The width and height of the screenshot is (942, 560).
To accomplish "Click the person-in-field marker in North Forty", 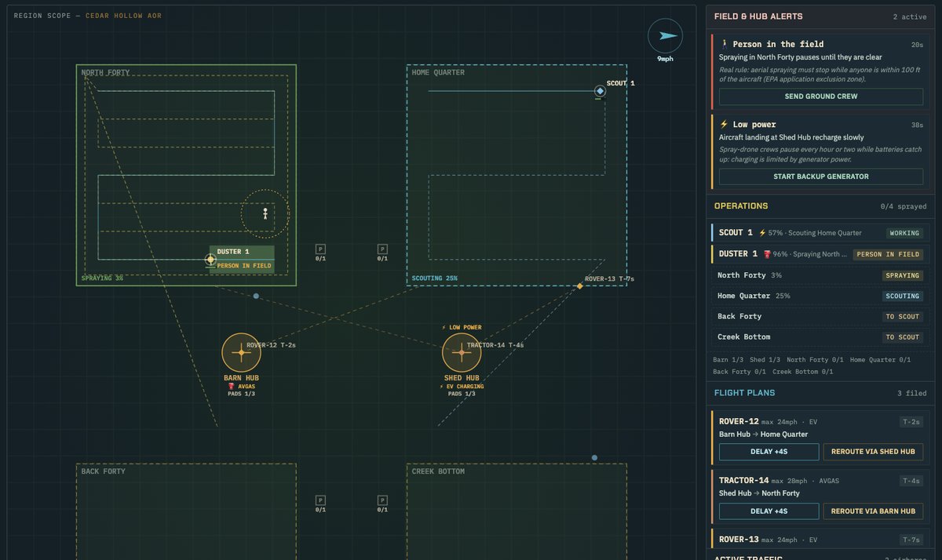I will tap(265, 213).
